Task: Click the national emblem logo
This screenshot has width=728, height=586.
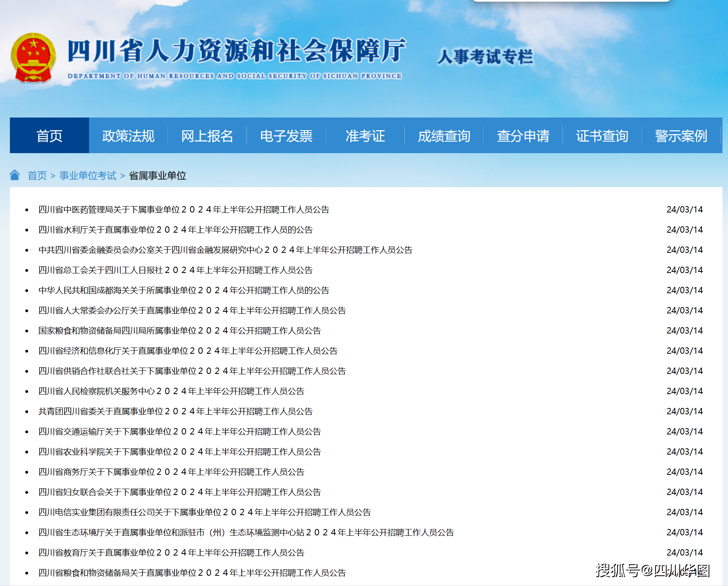Action: (33, 58)
